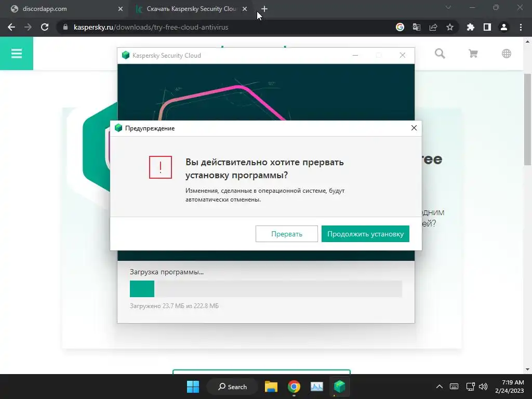Click the website search magnifier icon
The image size is (532, 399).
click(440, 54)
